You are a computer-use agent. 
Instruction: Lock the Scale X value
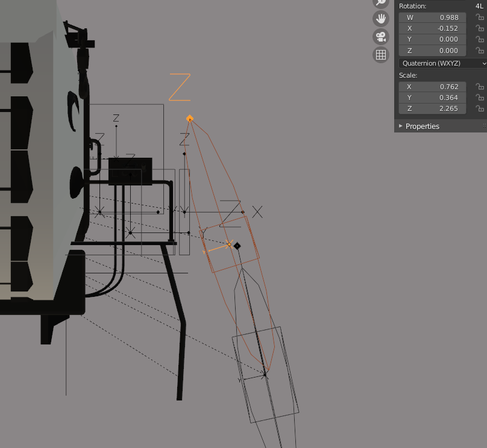[x=480, y=87]
